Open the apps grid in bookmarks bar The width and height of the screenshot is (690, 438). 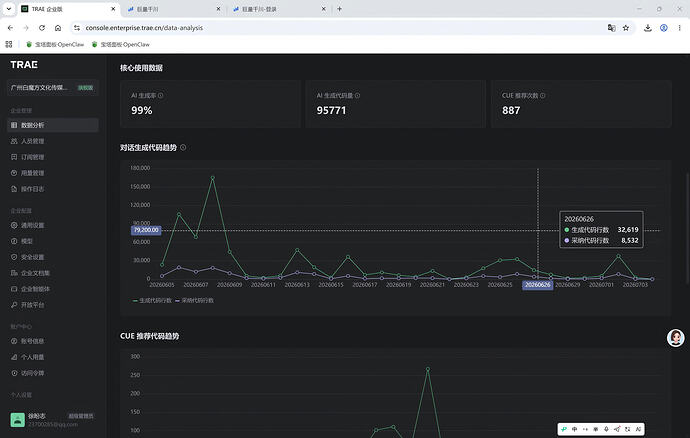point(8,44)
